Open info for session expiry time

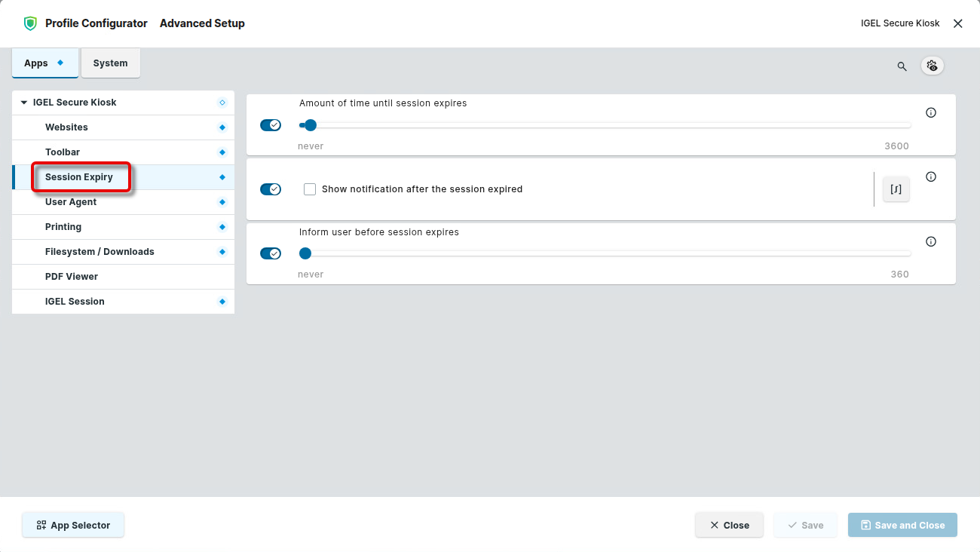point(931,113)
